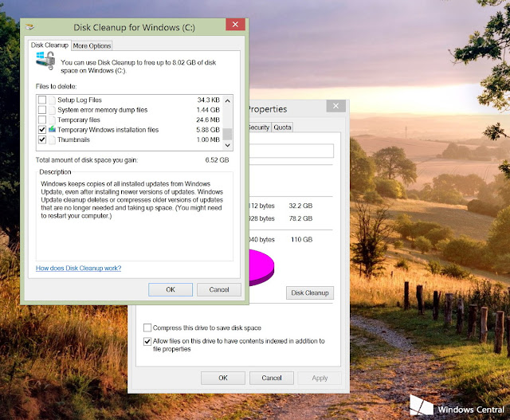
Task: Close the Properties window
Action: [x=336, y=106]
